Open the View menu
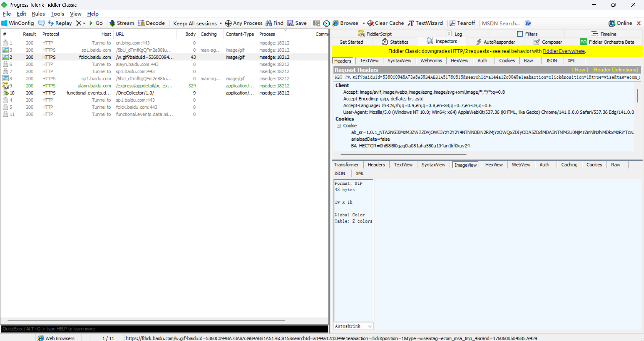The height and width of the screenshot is (341, 644). [75, 14]
